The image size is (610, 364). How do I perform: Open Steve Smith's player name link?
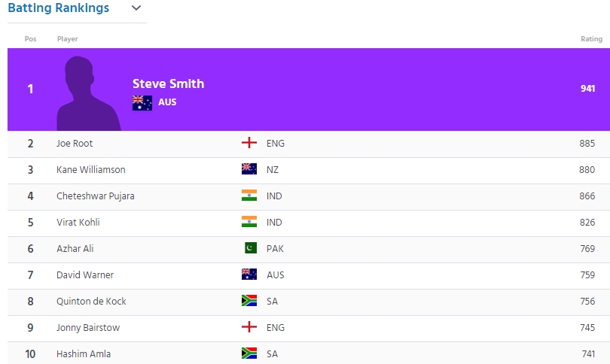pos(168,83)
